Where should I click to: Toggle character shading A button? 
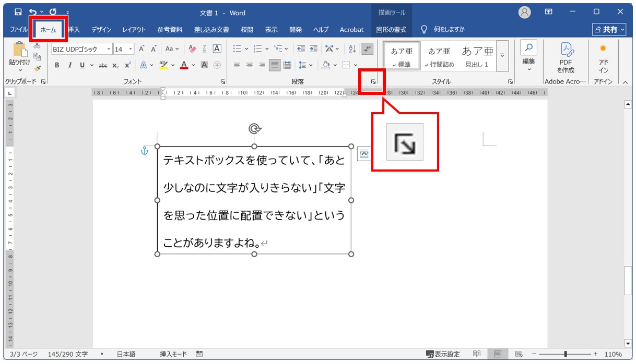coord(204,65)
